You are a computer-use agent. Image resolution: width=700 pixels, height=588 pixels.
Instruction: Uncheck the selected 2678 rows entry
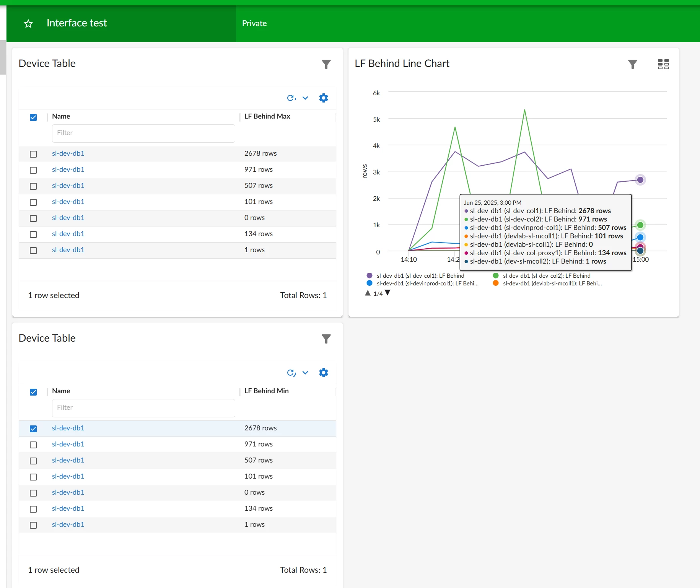coord(33,429)
